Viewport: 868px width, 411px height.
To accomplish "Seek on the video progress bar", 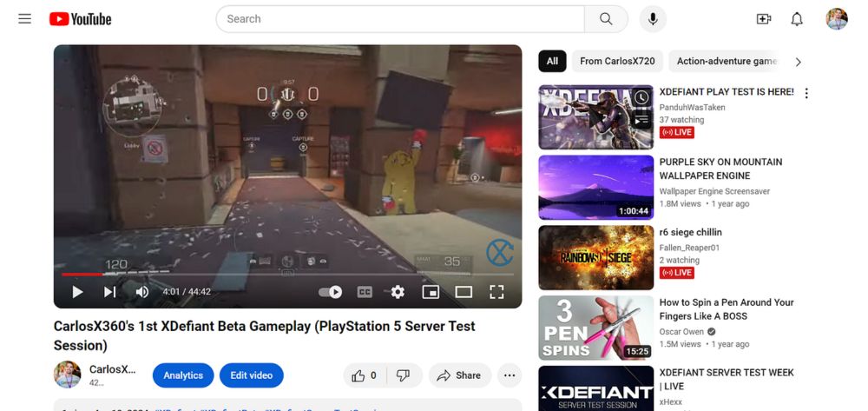I will pyautogui.click(x=288, y=274).
